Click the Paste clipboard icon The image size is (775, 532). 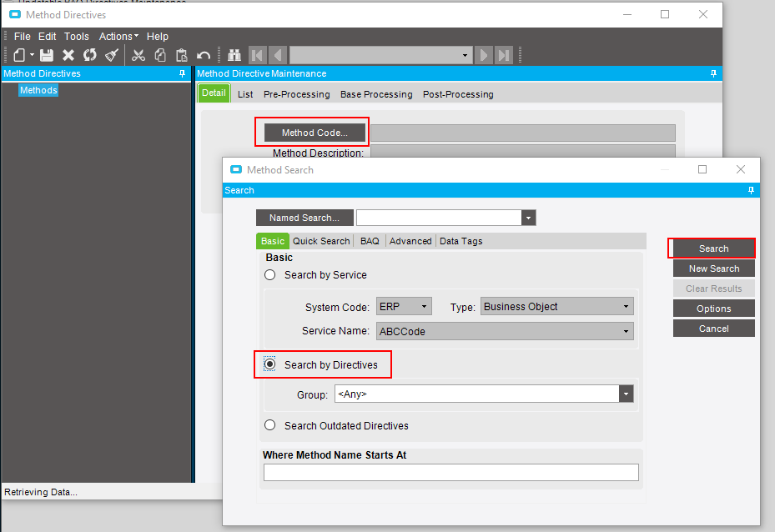182,55
